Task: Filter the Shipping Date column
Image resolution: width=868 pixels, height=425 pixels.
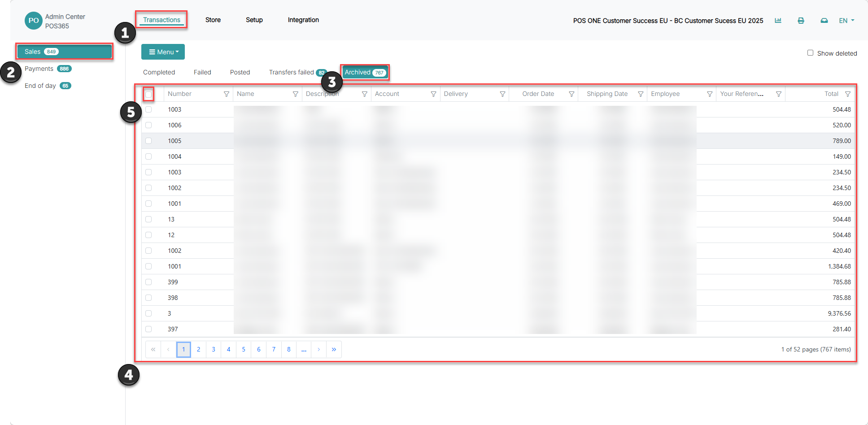Action: click(641, 94)
